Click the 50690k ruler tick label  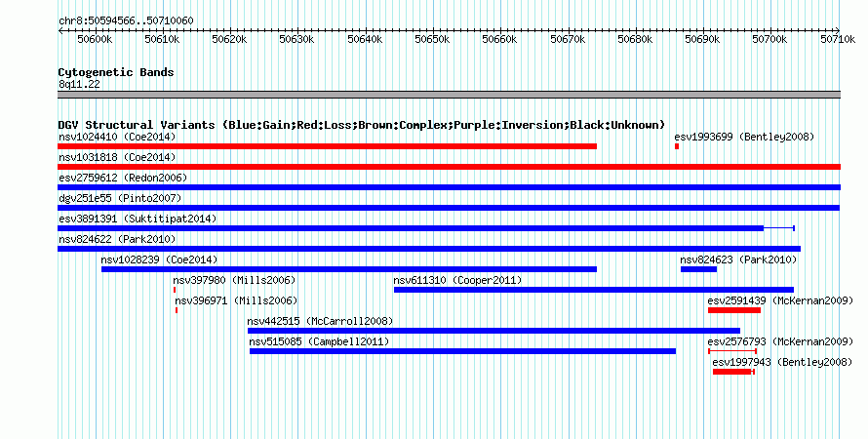coord(702,39)
